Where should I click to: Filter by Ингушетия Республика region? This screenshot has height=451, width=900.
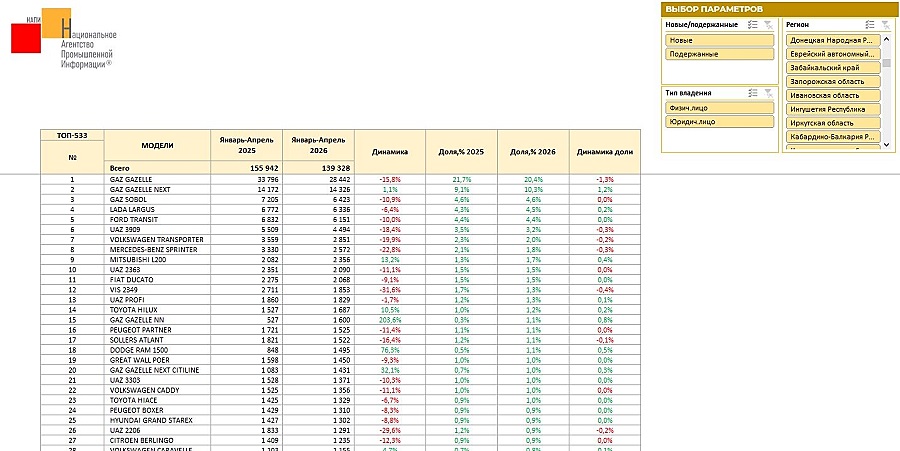pos(833,109)
